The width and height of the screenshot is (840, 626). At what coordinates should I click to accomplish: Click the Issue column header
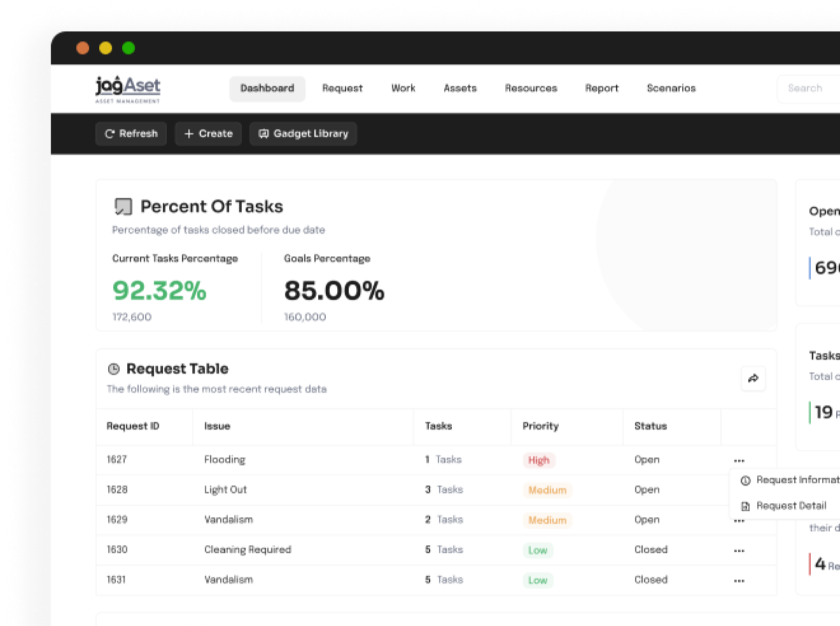(217, 426)
